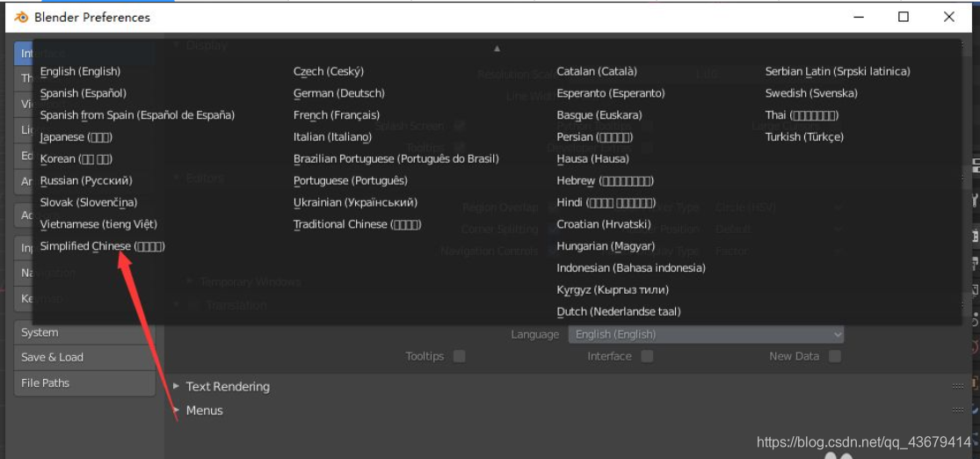Pick Slovak (Slovenčina) language
Screen dimensions: 980x459
[89, 202]
